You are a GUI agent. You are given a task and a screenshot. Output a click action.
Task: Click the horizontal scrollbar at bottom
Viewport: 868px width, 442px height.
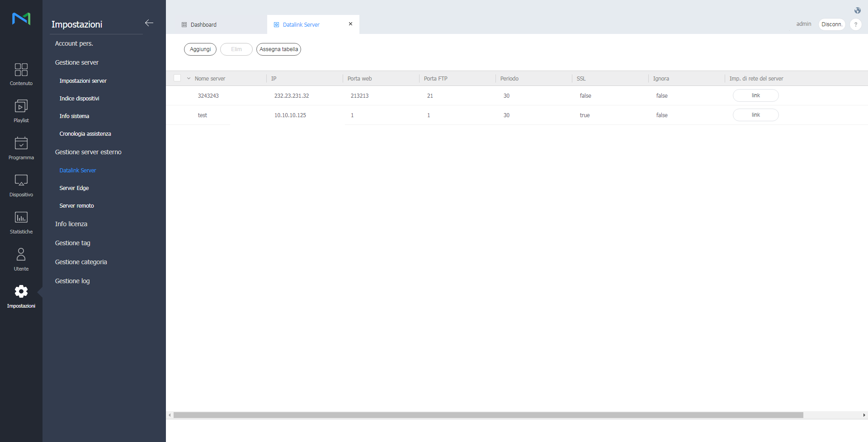point(488,415)
